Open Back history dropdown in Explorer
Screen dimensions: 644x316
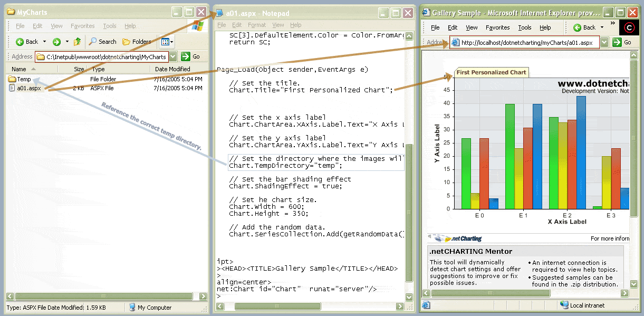[45, 42]
